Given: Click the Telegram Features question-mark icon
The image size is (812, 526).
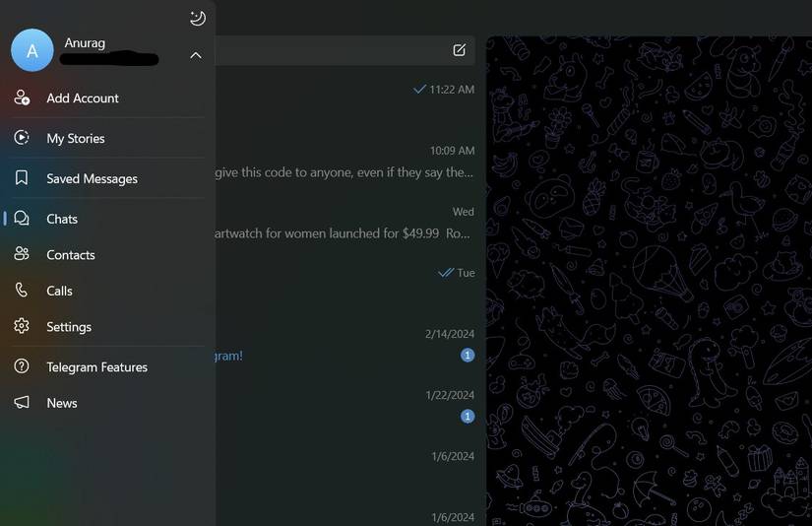Looking at the screenshot, I should coord(22,365).
